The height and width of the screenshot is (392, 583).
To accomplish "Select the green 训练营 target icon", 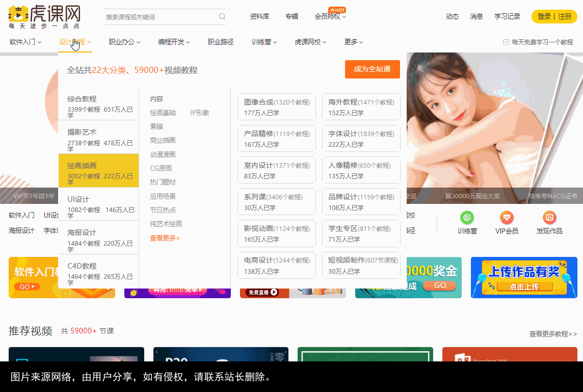I will coord(467,217).
